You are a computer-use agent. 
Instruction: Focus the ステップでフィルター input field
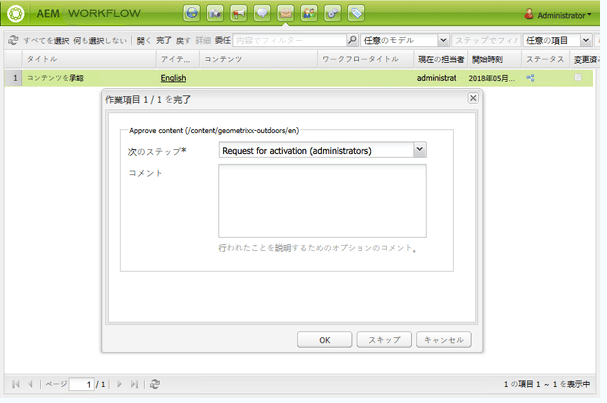click(x=485, y=40)
